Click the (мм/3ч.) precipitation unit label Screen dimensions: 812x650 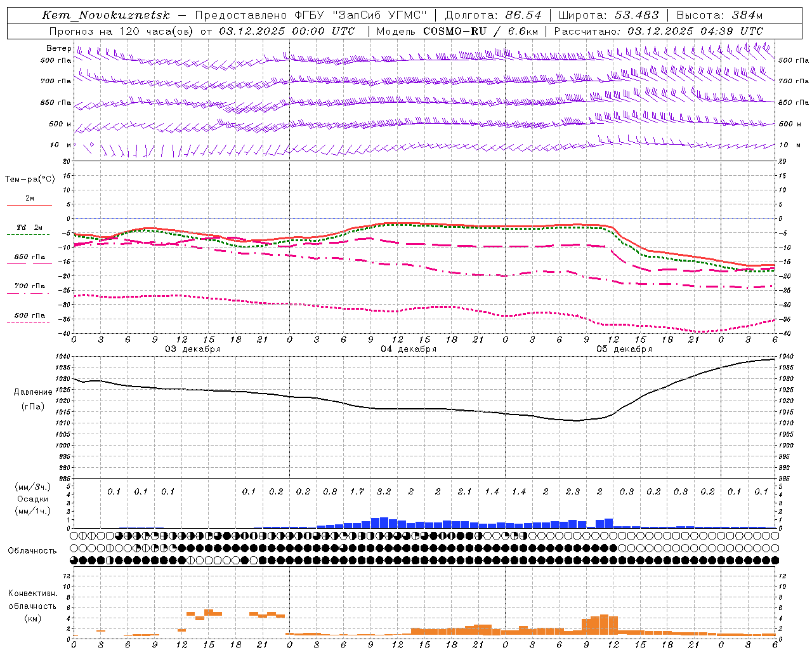[33, 487]
